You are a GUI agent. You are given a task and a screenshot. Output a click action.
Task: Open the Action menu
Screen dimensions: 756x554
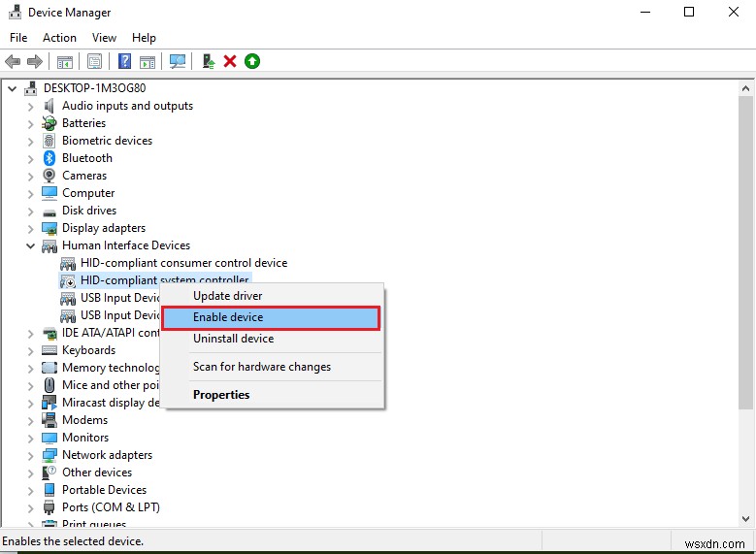59,38
